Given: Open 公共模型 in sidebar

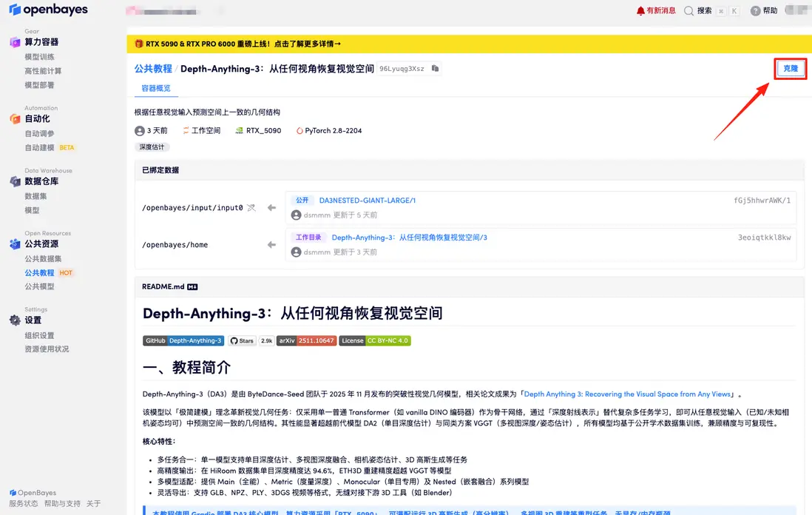Looking at the screenshot, I should pyautogui.click(x=39, y=286).
